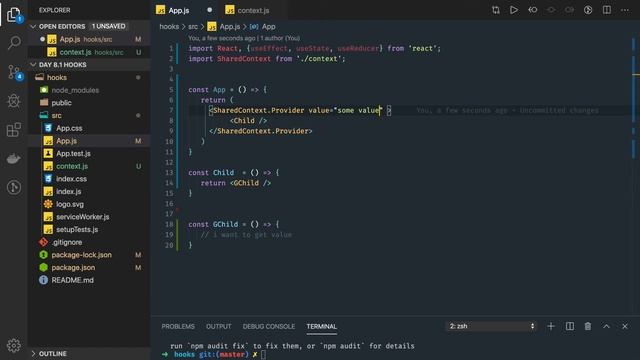Open App.css in file tree
This screenshot has width=640, height=360.
click(x=89, y=128)
